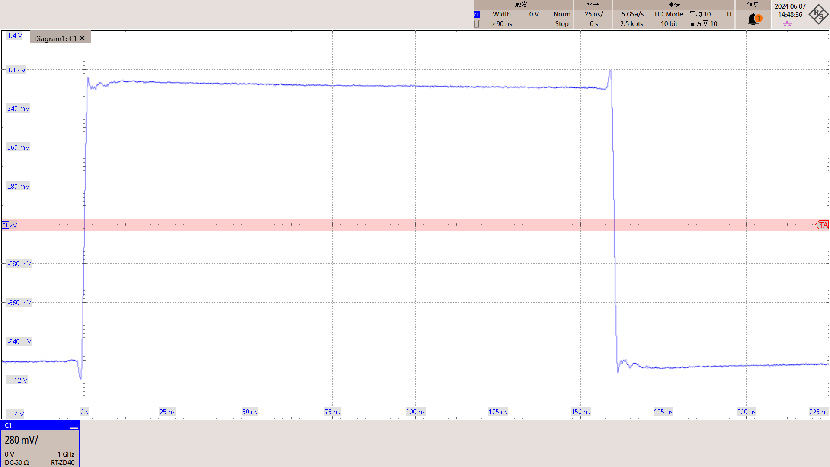Viewport: 830px width, 467px height.
Task: Click the trigger slope icon under C1
Action: click(477, 24)
